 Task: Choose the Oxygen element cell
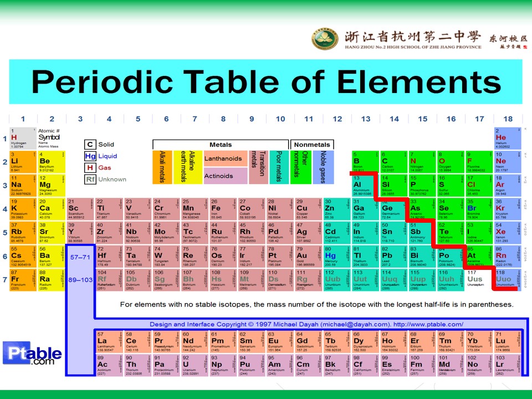(451, 162)
